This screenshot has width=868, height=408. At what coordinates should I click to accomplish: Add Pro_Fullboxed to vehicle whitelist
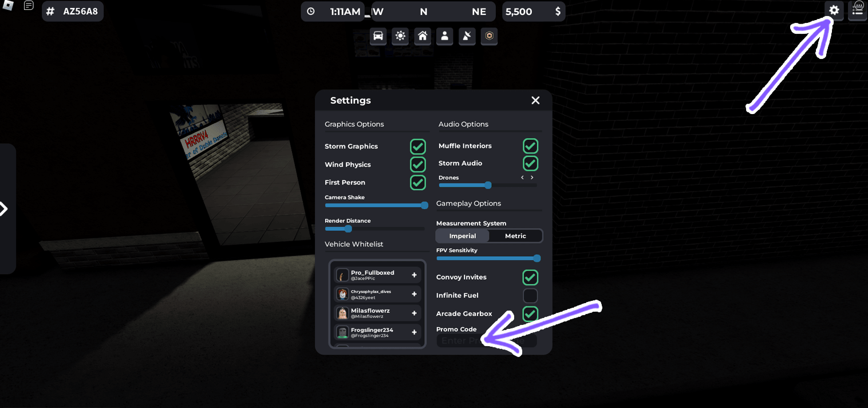414,275
